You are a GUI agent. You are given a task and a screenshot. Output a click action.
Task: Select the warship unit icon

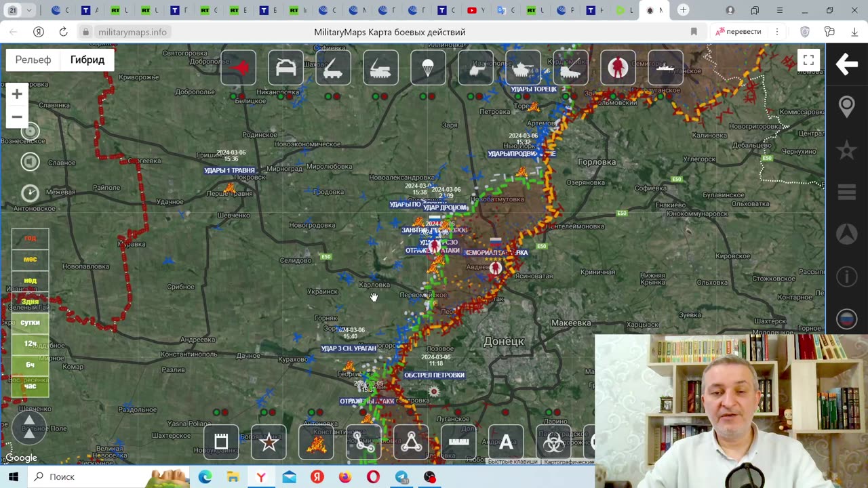pyautogui.click(x=665, y=68)
